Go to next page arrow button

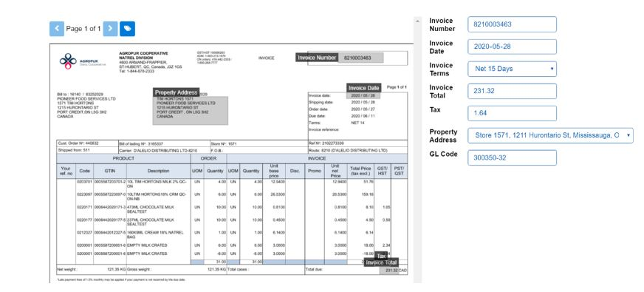coord(110,29)
